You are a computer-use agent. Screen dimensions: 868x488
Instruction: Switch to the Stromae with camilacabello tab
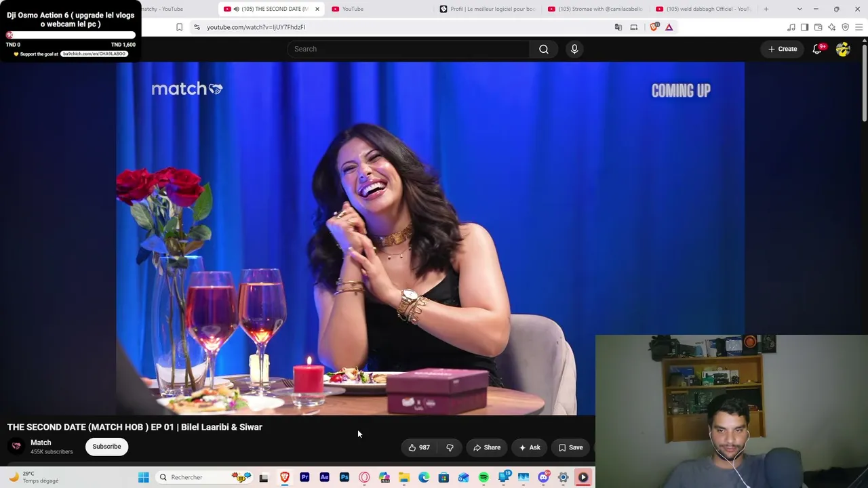[x=596, y=9]
